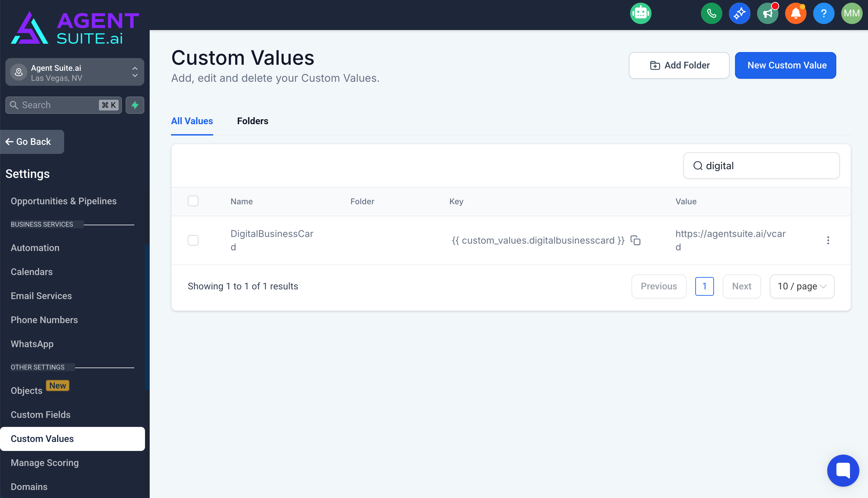Open the chat widget bubble

point(843,470)
